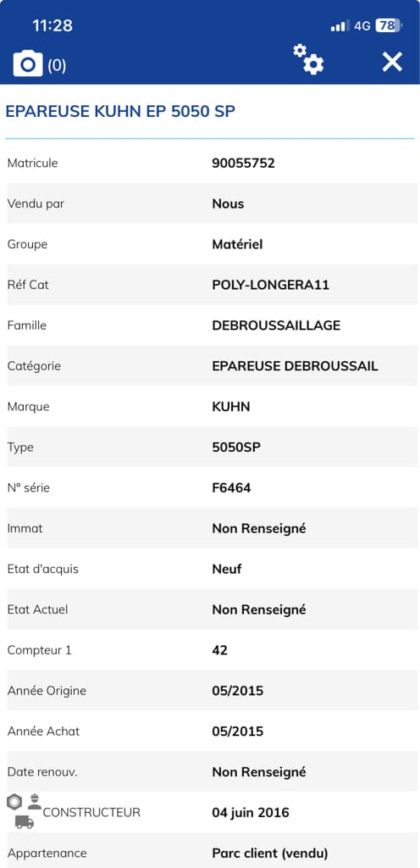Tap the Catégorie value EPAREUSE DEBROUSSAIL
The image size is (420, 868).
pyautogui.click(x=296, y=366)
